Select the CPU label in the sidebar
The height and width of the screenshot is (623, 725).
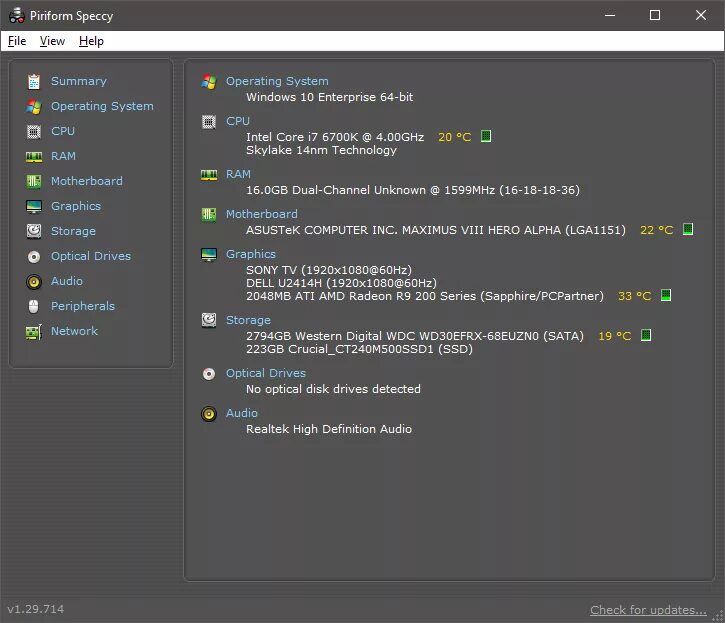pyautogui.click(x=63, y=131)
